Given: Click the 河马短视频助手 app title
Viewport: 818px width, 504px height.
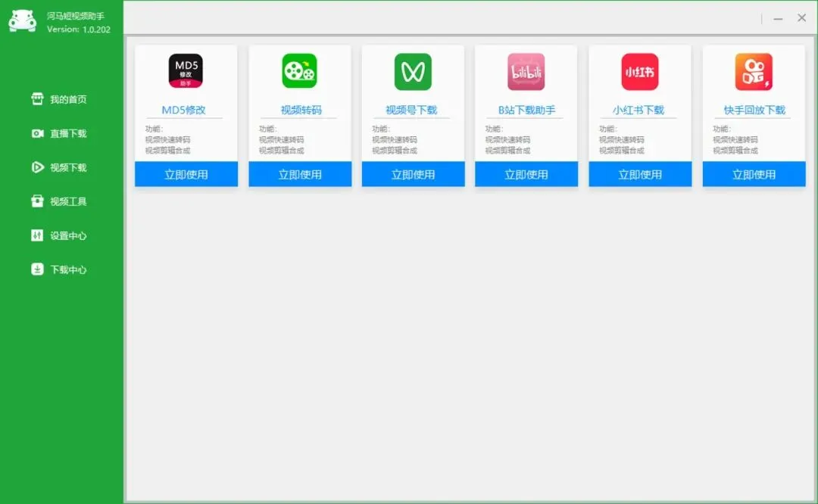Looking at the screenshot, I should (x=76, y=16).
